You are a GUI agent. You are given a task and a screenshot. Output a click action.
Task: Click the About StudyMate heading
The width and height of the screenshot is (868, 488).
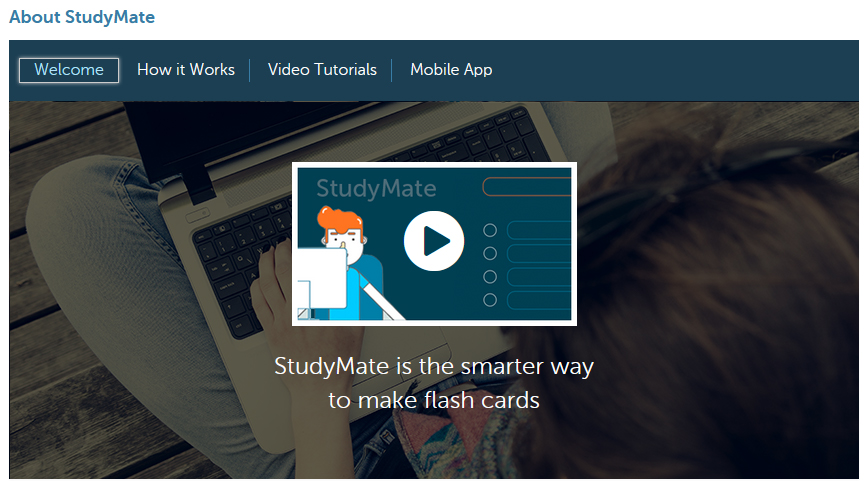tap(82, 17)
